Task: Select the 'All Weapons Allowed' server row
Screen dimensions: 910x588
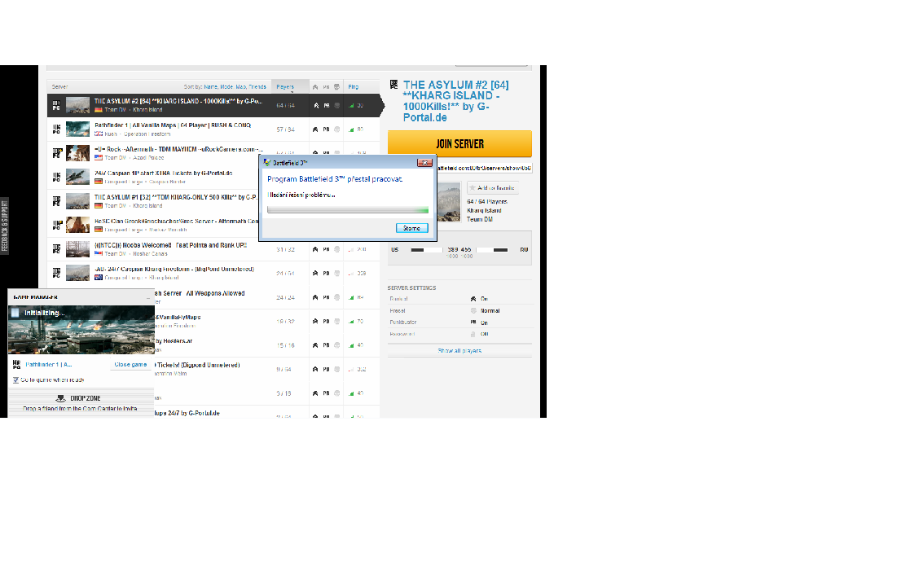Action: click(267, 297)
